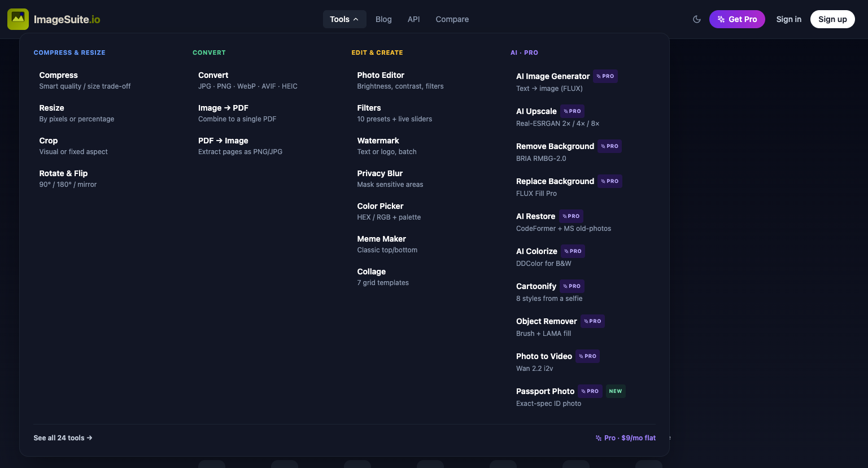
Task: Open the Compare nav link
Action: pos(452,19)
